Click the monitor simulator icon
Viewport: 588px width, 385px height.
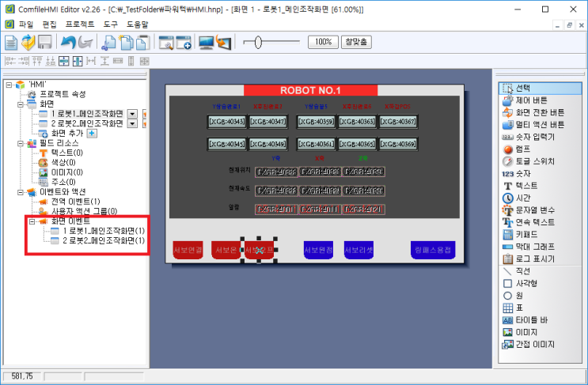tap(207, 43)
